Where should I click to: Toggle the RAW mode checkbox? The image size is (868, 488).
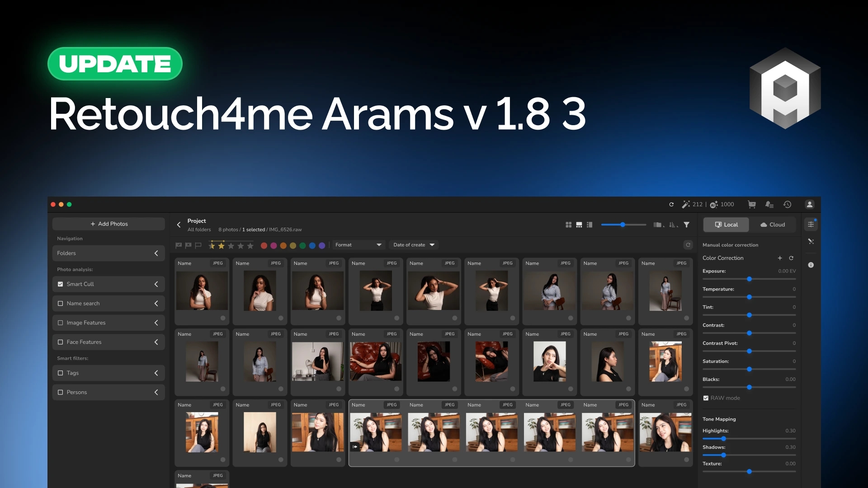click(x=706, y=398)
